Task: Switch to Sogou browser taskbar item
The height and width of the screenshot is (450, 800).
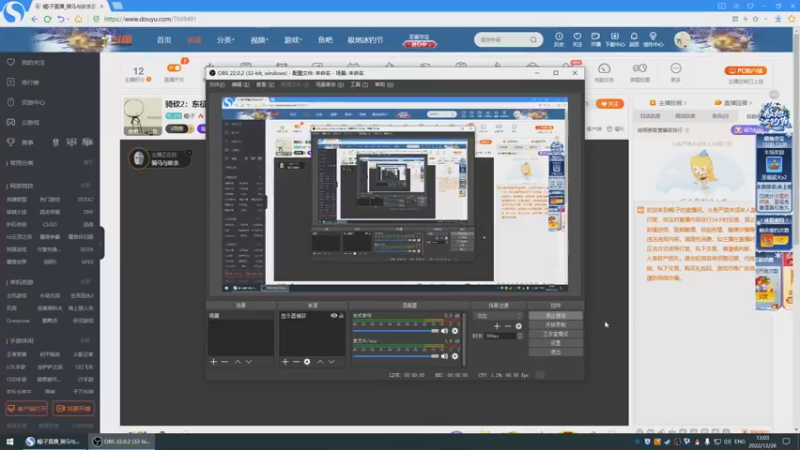Action: [55, 441]
